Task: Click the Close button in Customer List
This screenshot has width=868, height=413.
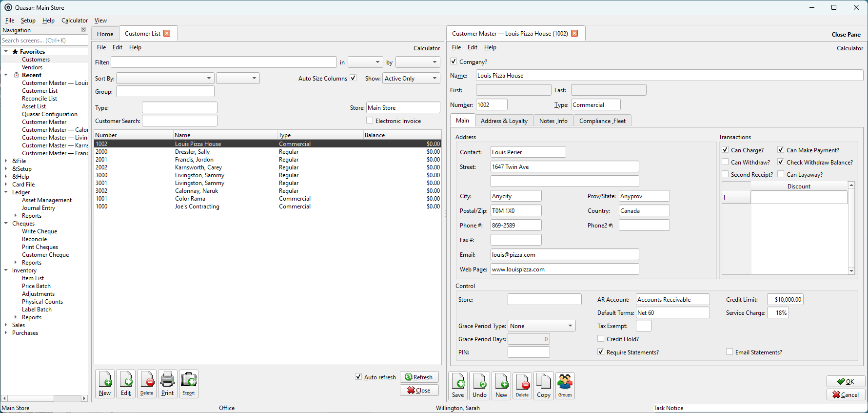Action: click(419, 390)
